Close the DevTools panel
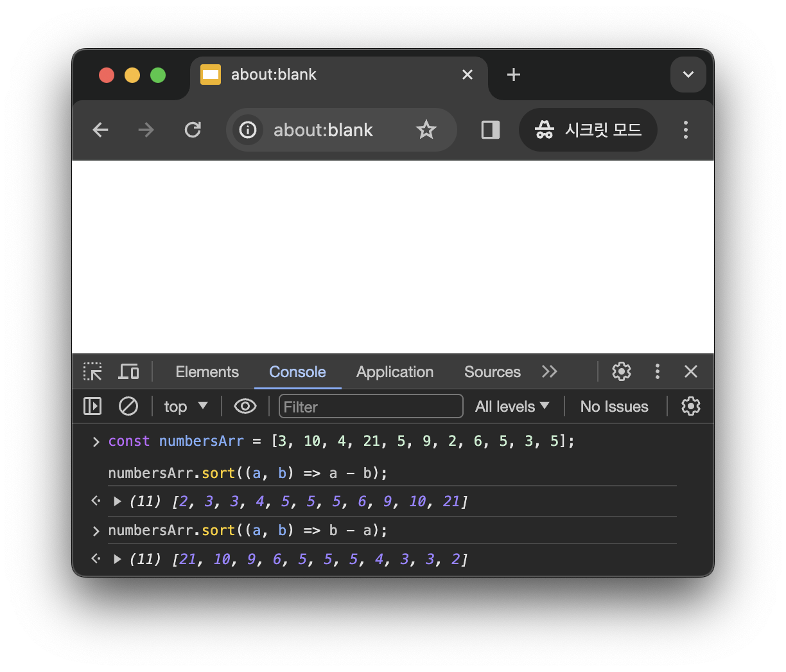The height and width of the screenshot is (672, 786). click(x=691, y=371)
